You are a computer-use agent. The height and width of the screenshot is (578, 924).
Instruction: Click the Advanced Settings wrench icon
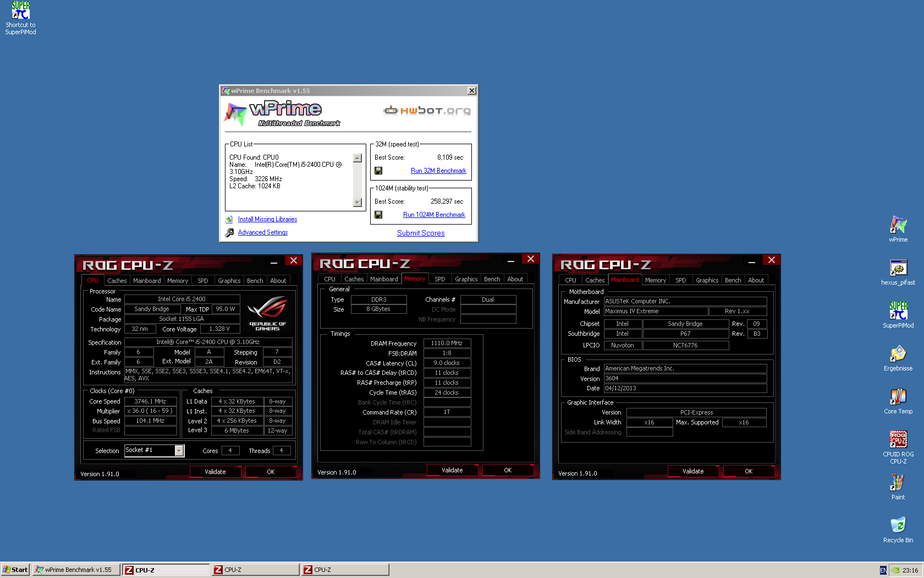click(x=229, y=232)
